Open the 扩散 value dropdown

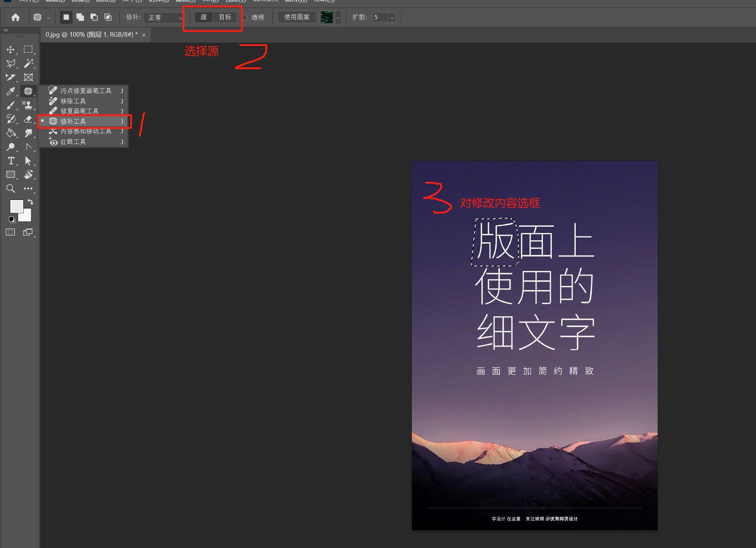click(392, 17)
